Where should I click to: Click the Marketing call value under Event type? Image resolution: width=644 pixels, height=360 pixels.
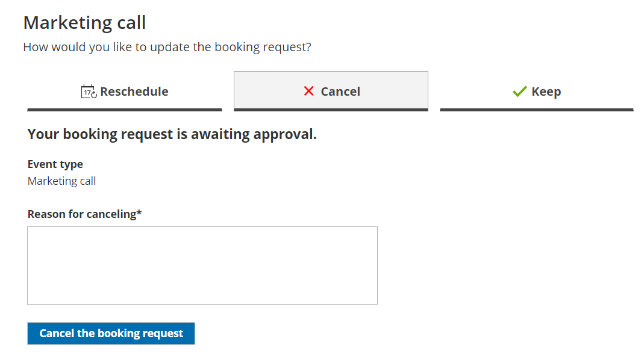62,181
